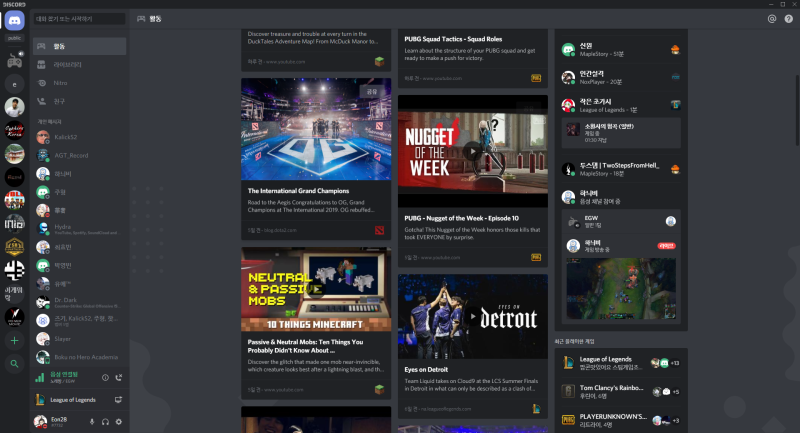Open the group DM starting with 조기, Kalick52

80,320
